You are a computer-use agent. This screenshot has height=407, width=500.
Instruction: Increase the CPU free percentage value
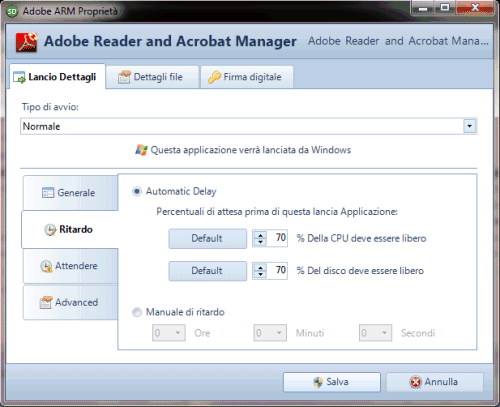point(260,235)
